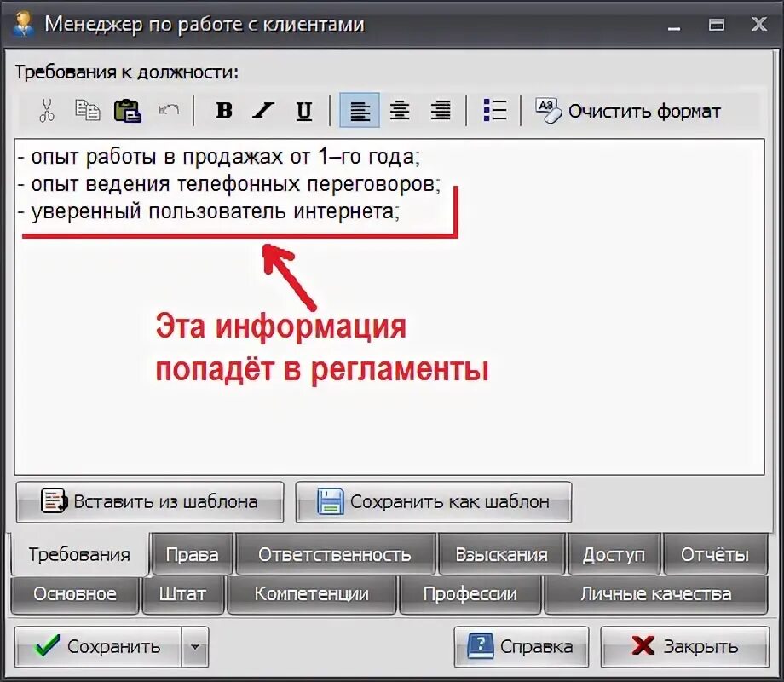The height and width of the screenshot is (682, 784).
Task: Cut text with the scissors icon
Action: (47, 110)
